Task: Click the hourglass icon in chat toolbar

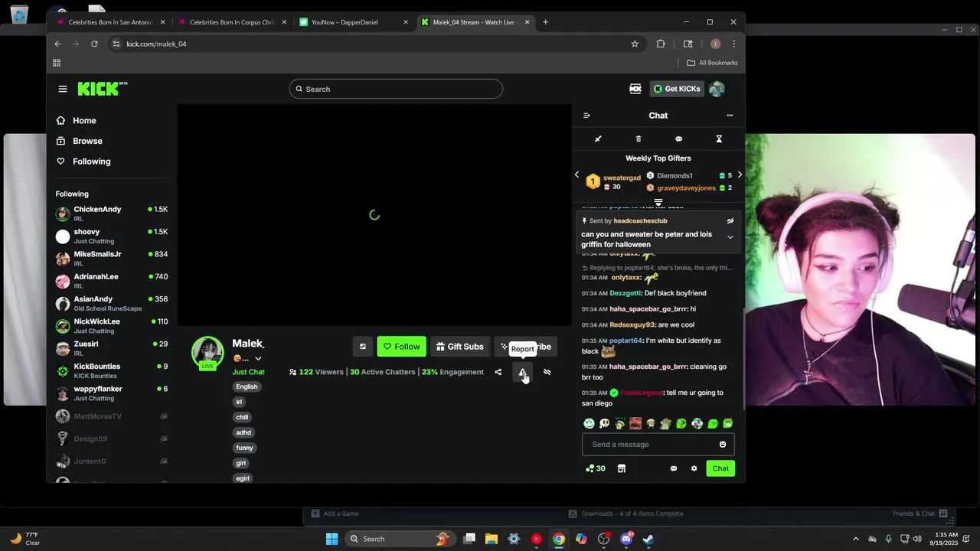Action: tap(719, 139)
